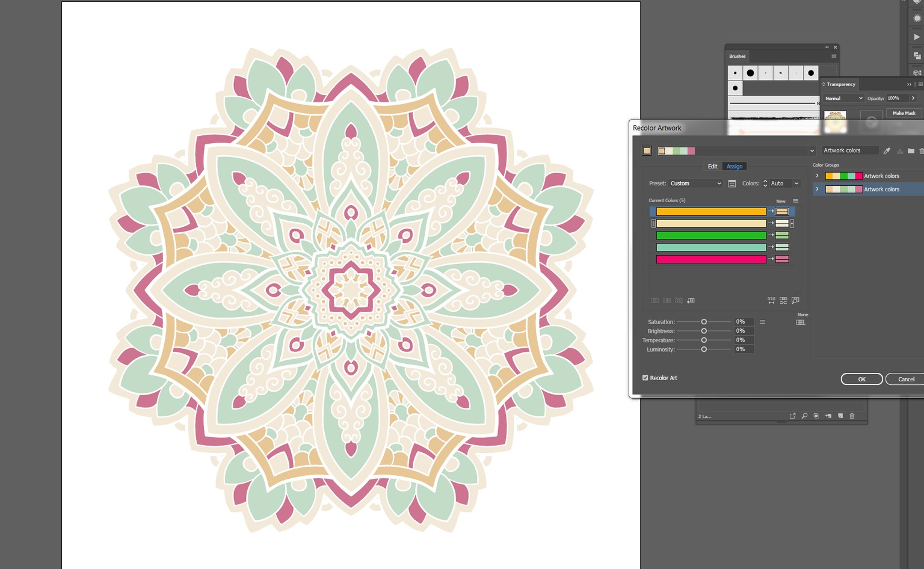The image size is (924, 569).
Task: Click the play icon in right dock
Action: 917,37
